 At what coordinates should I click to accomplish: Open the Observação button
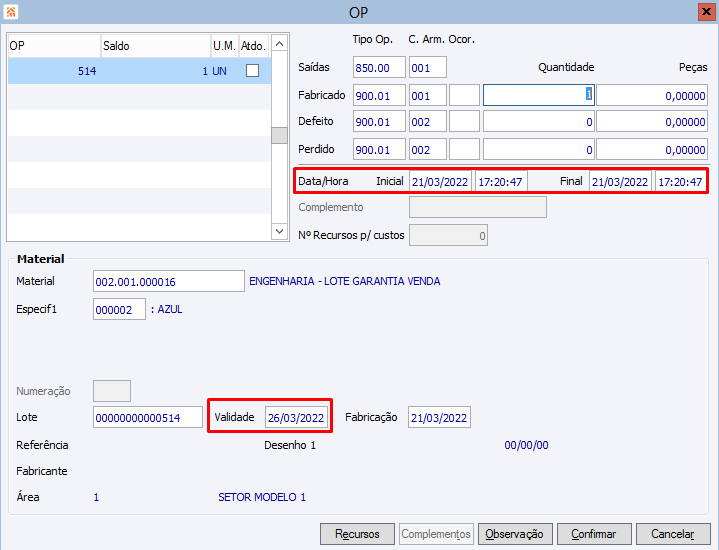[515, 534]
